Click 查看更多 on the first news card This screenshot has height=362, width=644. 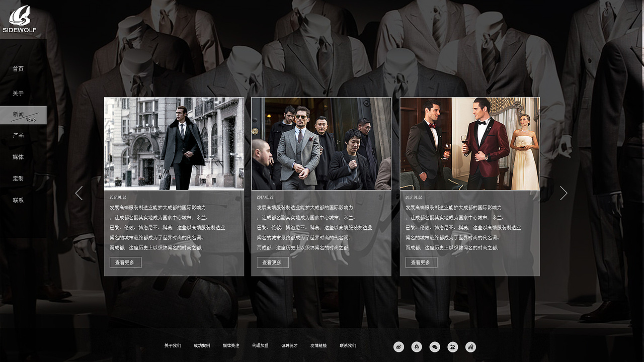[124, 262]
